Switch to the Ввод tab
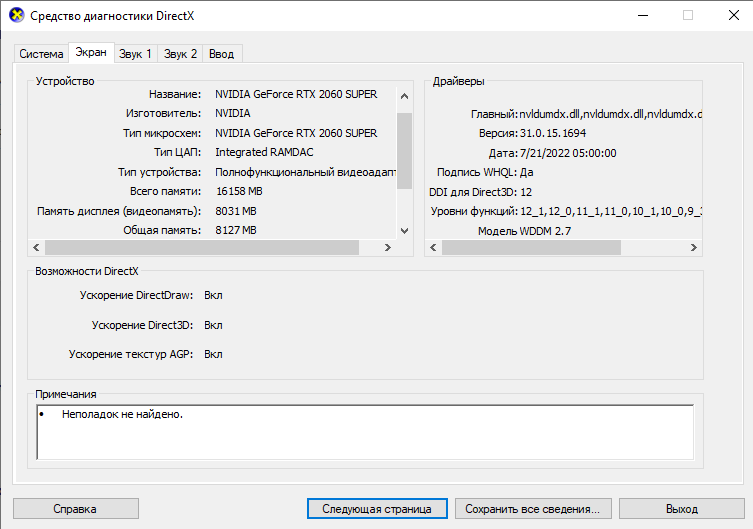753x529 pixels. coord(222,54)
